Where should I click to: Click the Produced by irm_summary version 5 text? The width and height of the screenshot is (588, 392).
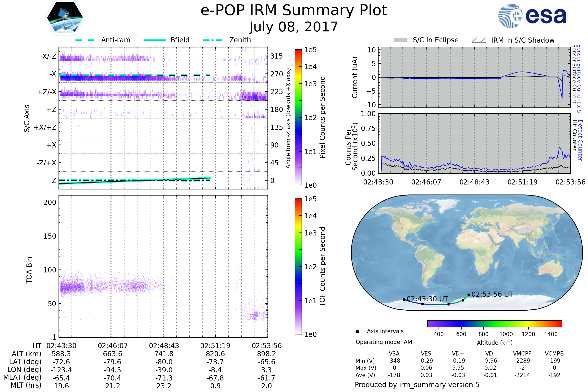(x=417, y=385)
